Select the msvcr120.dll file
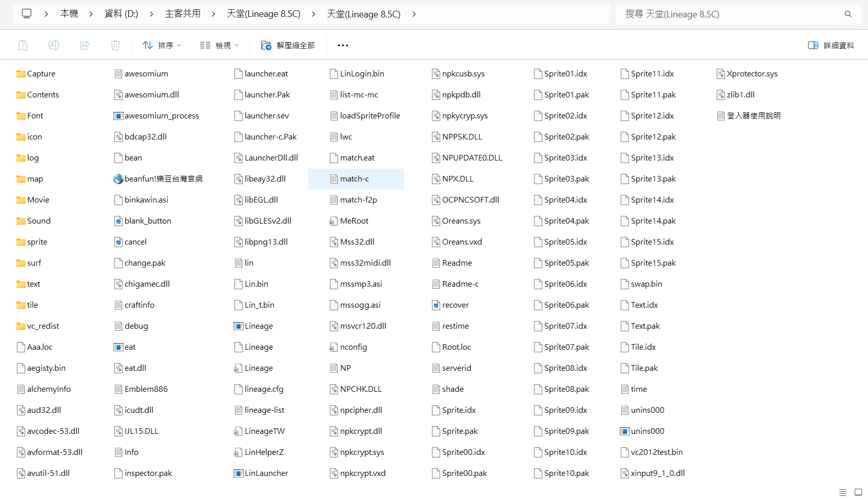 click(358, 326)
